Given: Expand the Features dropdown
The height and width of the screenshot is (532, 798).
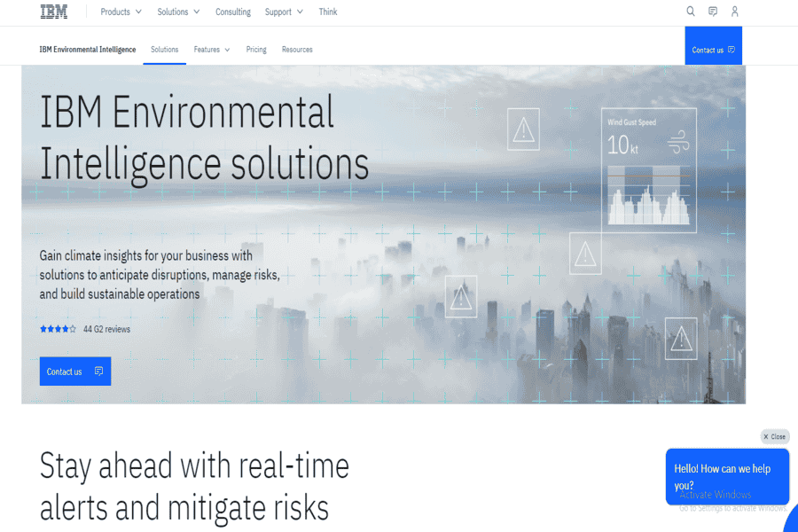Looking at the screenshot, I should click(212, 50).
